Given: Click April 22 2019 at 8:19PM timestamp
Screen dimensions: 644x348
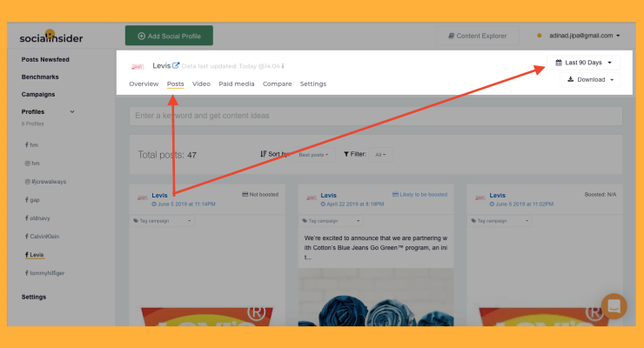Looking at the screenshot, I should [352, 204].
